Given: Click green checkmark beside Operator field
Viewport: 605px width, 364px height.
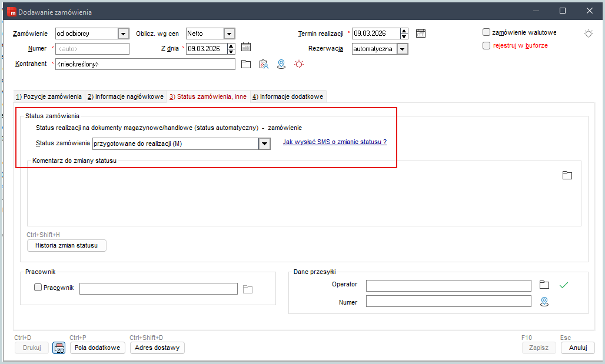Looking at the screenshot, I should coord(564,285).
